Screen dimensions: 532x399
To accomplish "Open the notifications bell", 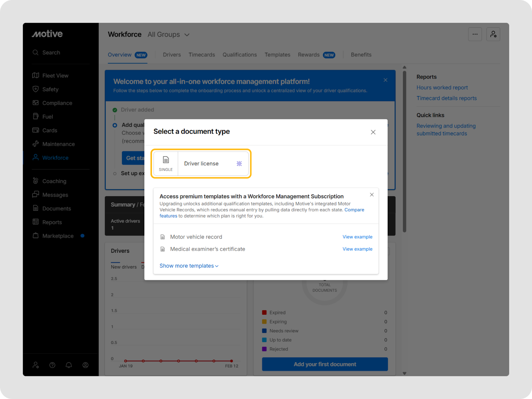I will tap(69, 365).
